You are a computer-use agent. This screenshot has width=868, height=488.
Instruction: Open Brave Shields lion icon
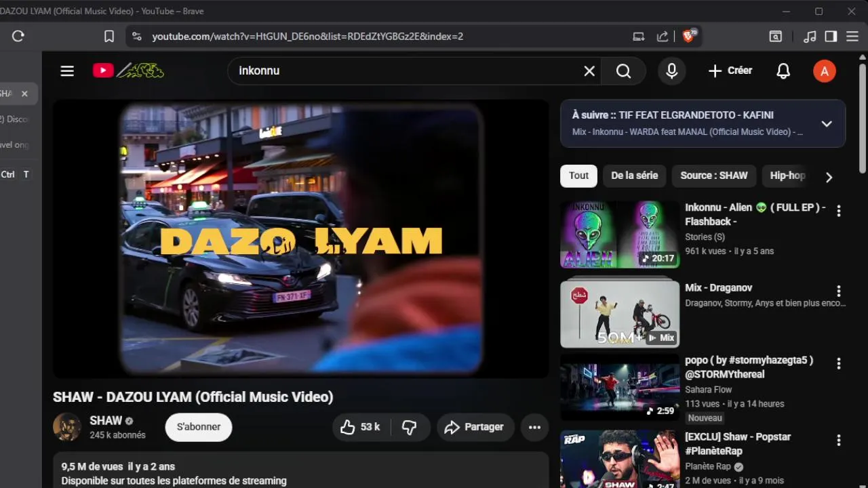[x=688, y=36]
